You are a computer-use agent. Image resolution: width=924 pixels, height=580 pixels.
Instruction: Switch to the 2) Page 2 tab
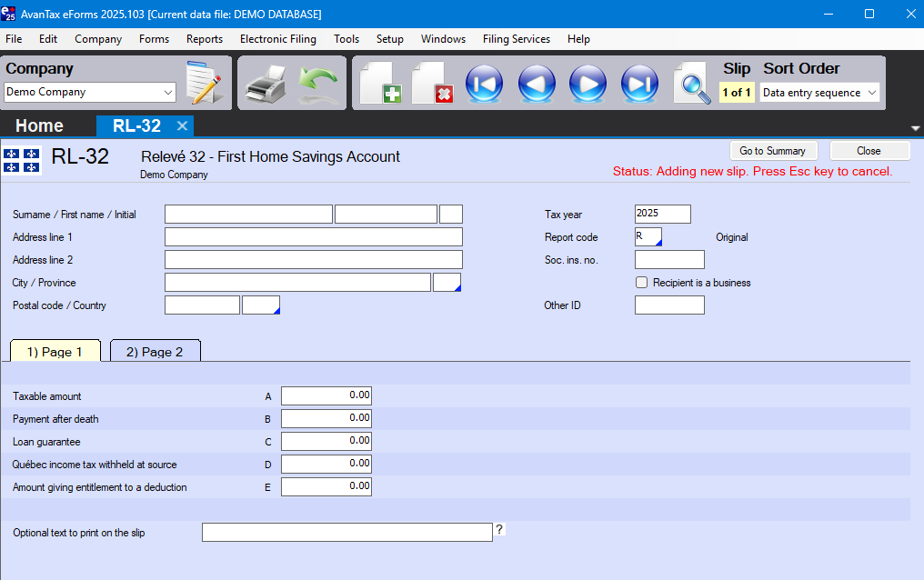[x=155, y=352]
